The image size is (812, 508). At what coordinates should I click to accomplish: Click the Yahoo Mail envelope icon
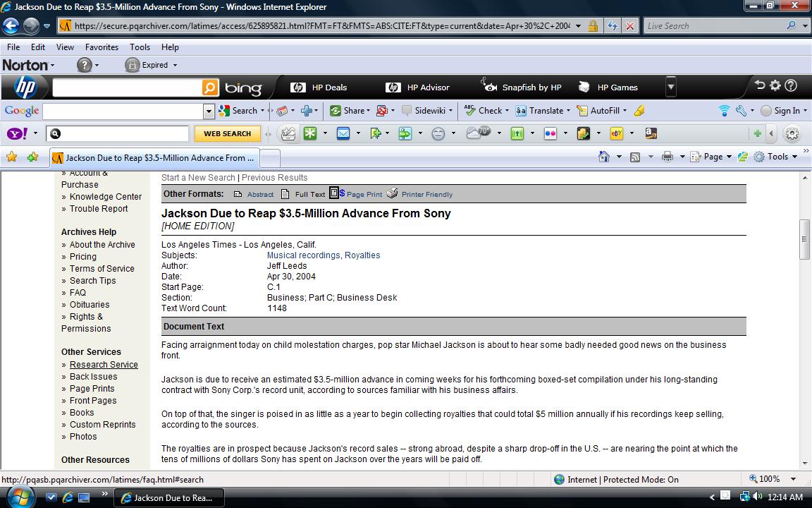[x=343, y=133]
